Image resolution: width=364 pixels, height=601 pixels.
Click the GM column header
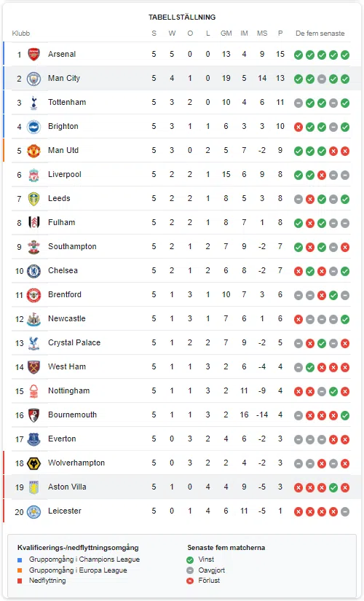pyautogui.click(x=226, y=34)
